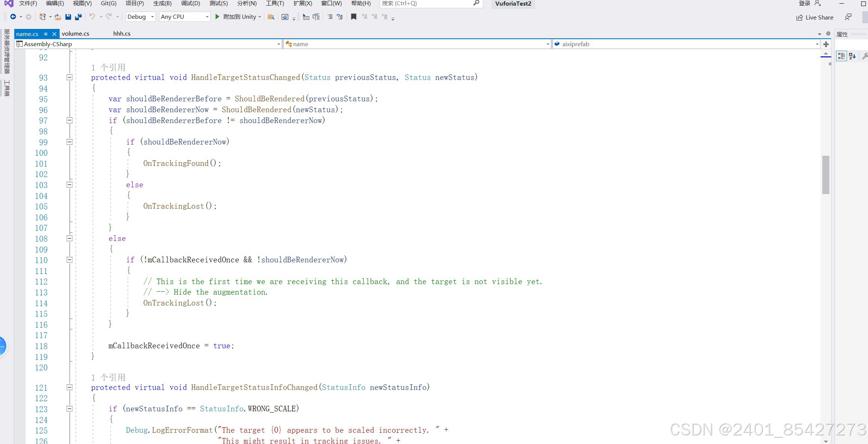868x444 pixels.
Task: Open the 调试(D) menu
Action: (x=190, y=3)
